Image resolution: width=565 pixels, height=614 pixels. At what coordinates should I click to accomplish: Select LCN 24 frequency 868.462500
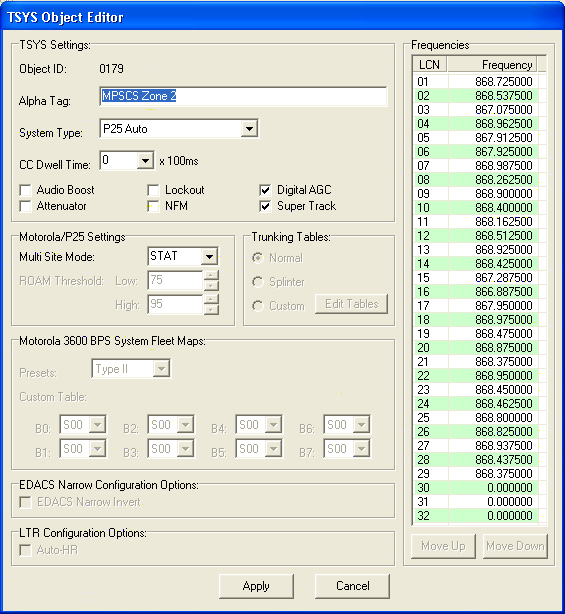(476, 404)
